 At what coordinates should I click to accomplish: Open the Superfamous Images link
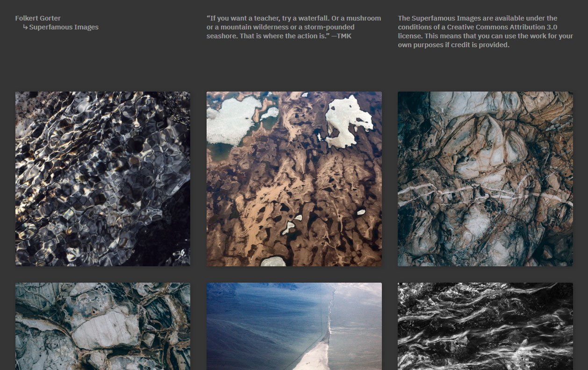pyautogui.click(x=64, y=27)
